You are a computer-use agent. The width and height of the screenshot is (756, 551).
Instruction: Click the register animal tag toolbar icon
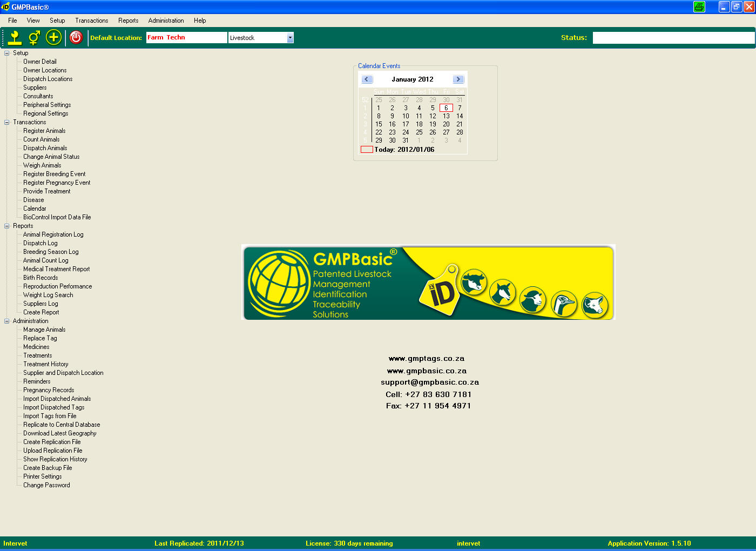[15, 37]
